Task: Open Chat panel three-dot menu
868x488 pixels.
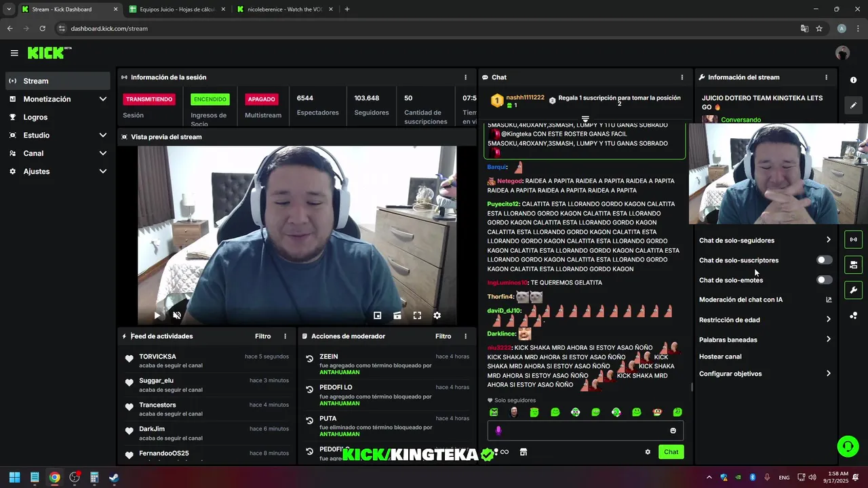Action: 682,77
